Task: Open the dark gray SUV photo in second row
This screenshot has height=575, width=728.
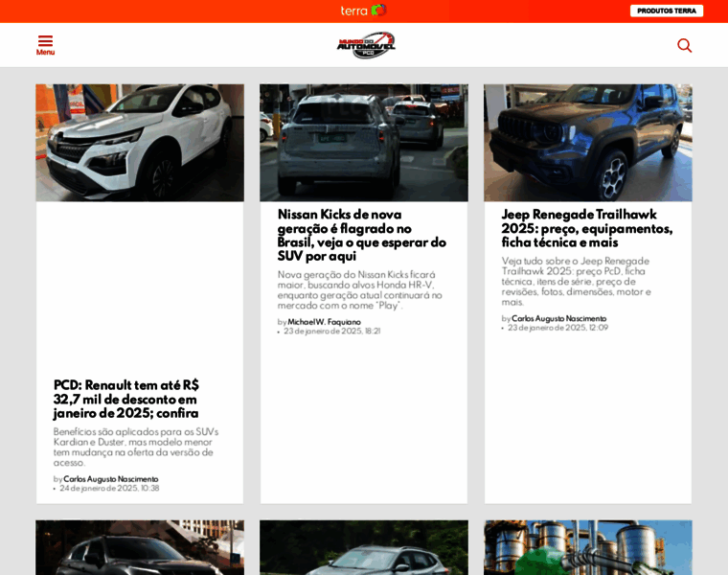Action: (140, 547)
